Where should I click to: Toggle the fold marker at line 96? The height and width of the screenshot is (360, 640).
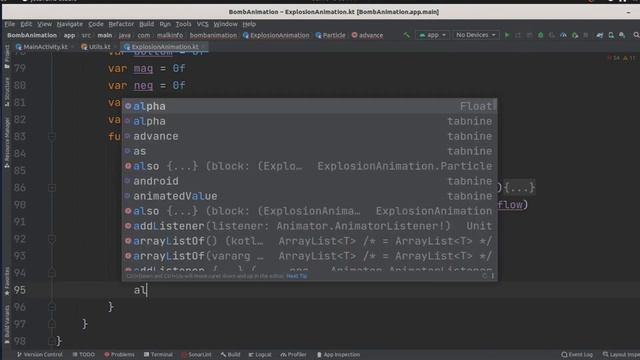click(x=52, y=307)
